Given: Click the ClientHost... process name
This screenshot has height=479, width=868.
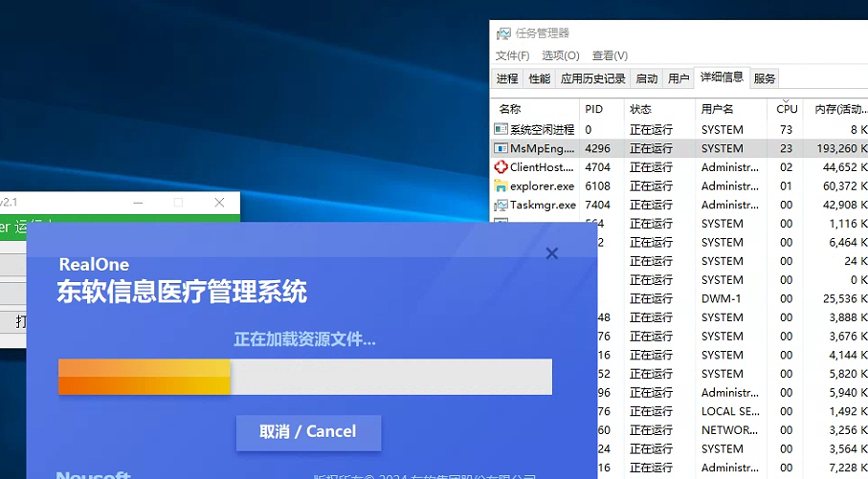Looking at the screenshot, I should [x=542, y=167].
